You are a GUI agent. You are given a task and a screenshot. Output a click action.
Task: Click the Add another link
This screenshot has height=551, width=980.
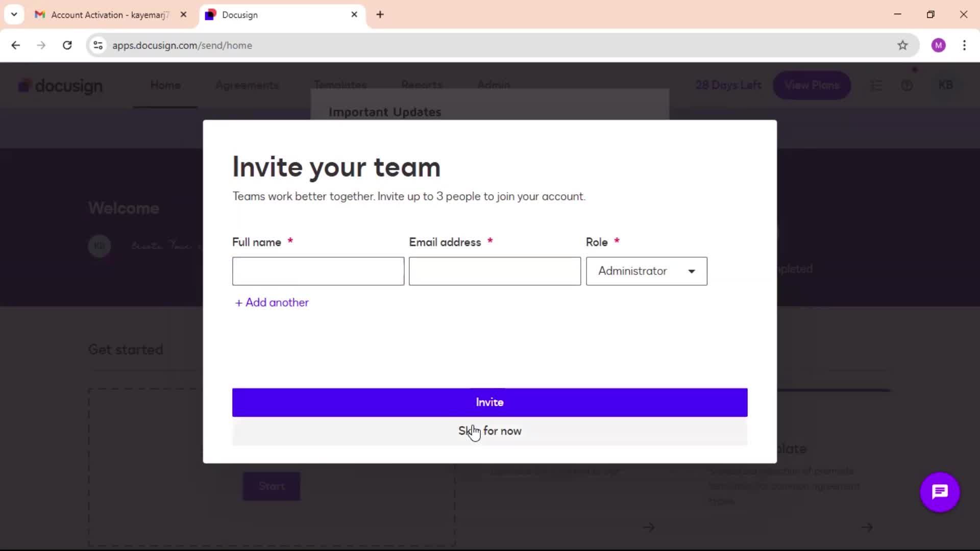272,303
